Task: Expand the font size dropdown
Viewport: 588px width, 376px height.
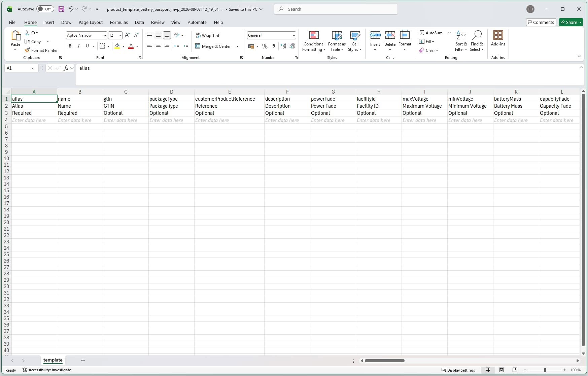Action: 120,35
